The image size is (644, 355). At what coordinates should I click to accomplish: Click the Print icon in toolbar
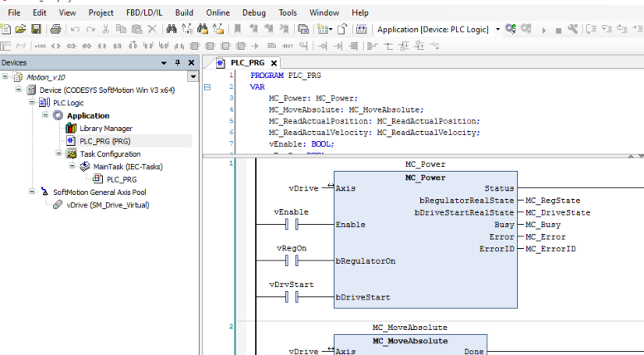pyautogui.click(x=56, y=29)
